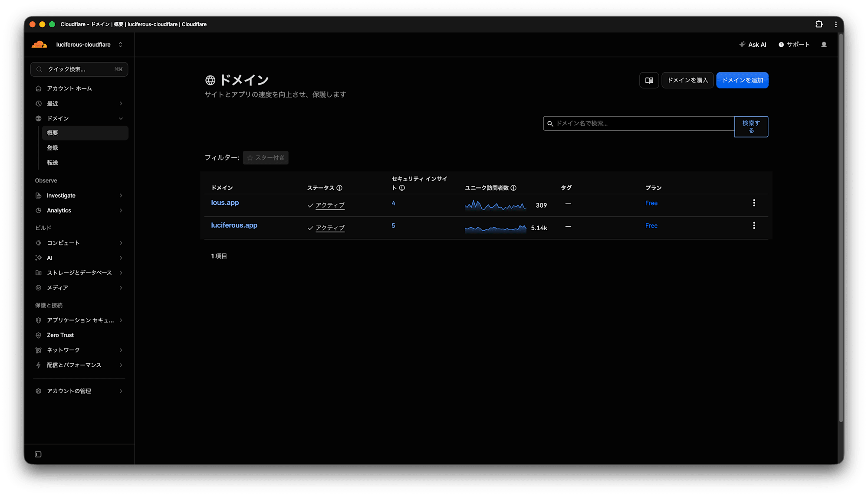Expand the コンピュート submenu chevron
868x496 pixels.
[x=121, y=243]
